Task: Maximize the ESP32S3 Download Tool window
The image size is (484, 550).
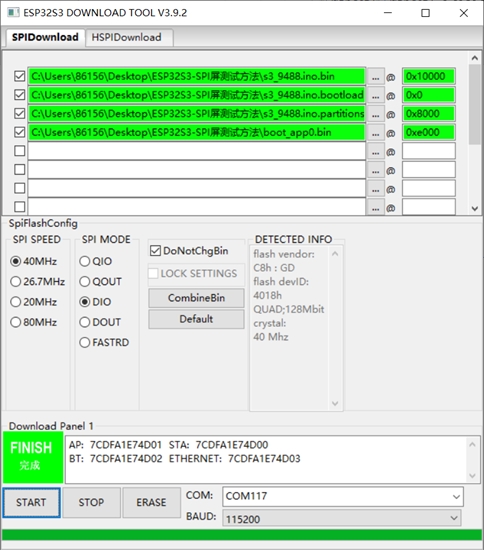Action: coord(425,13)
